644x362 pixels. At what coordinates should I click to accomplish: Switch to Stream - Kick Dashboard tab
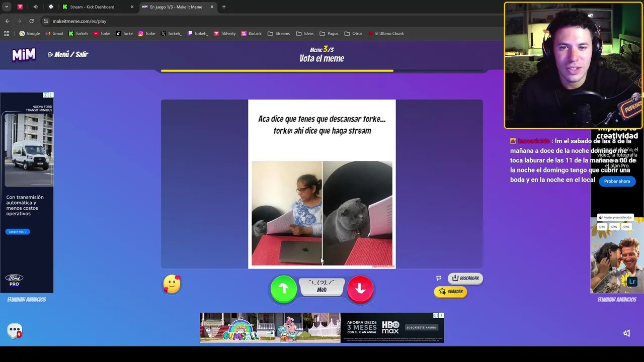coord(92,7)
